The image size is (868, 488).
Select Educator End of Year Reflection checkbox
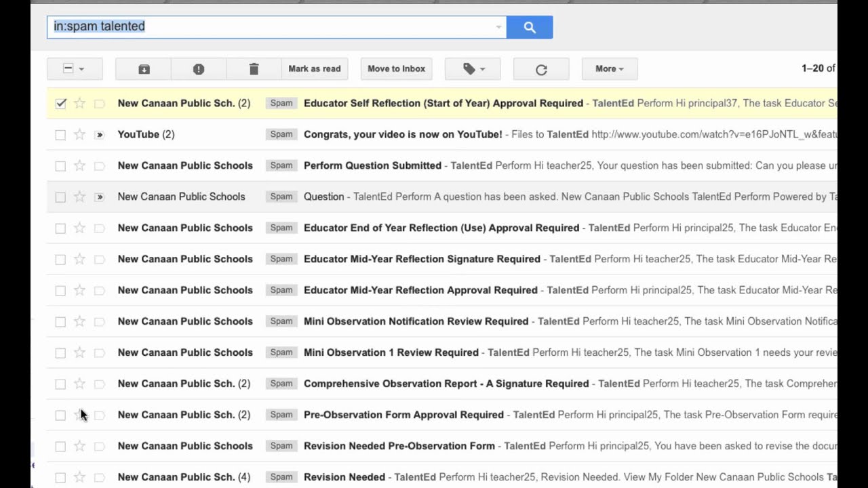click(60, 228)
